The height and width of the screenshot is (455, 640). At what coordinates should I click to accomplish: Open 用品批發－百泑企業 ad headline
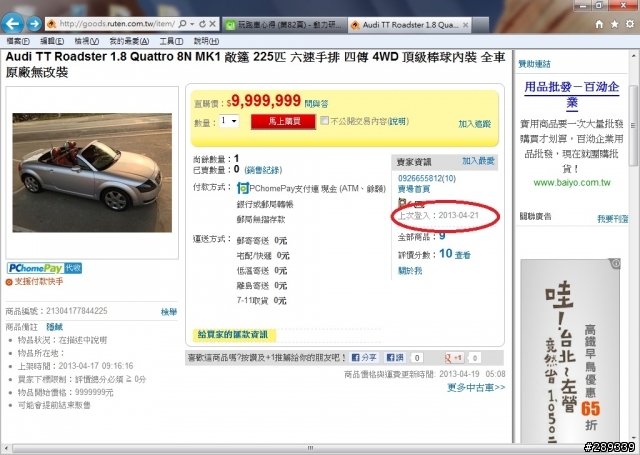(571, 94)
